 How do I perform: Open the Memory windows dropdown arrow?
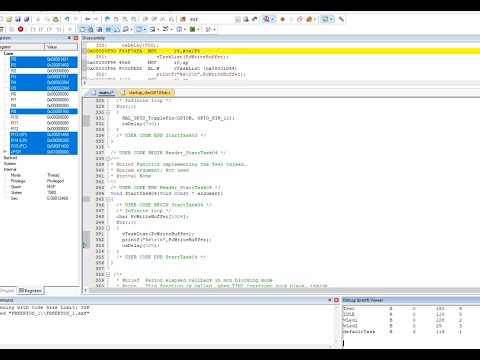point(145,29)
